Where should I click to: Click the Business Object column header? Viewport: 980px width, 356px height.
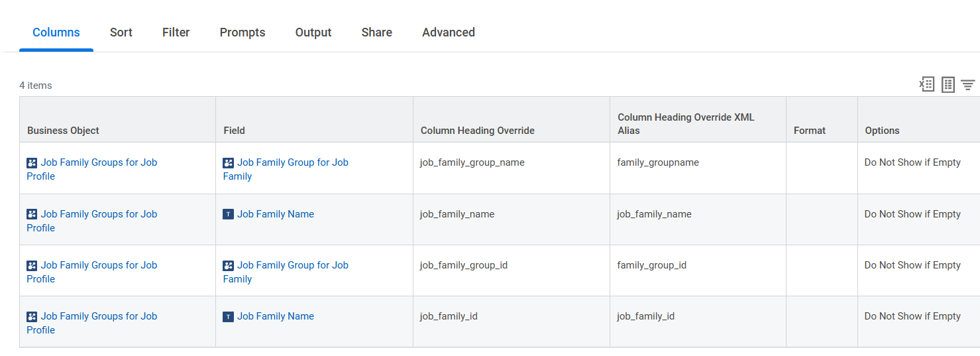click(x=64, y=131)
